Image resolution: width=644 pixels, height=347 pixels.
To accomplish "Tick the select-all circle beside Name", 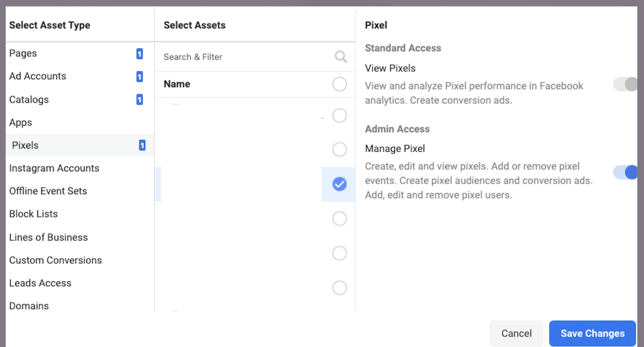I will pyautogui.click(x=340, y=84).
